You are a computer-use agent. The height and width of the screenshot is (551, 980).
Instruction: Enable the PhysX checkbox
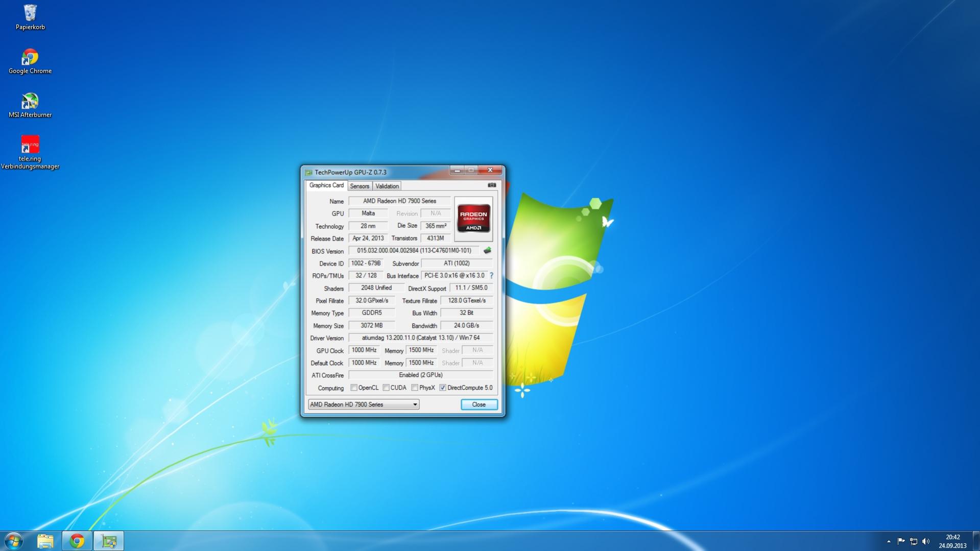415,388
